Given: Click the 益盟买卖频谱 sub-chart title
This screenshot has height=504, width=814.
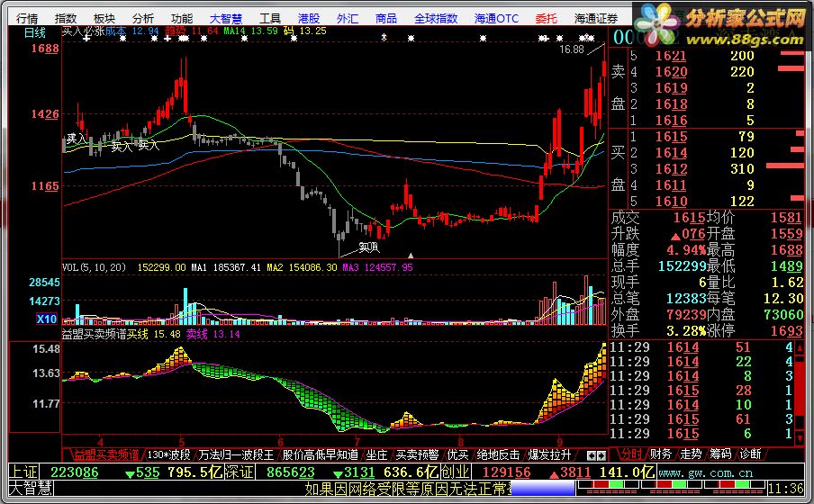Looking at the screenshot, I should tap(94, 334).
